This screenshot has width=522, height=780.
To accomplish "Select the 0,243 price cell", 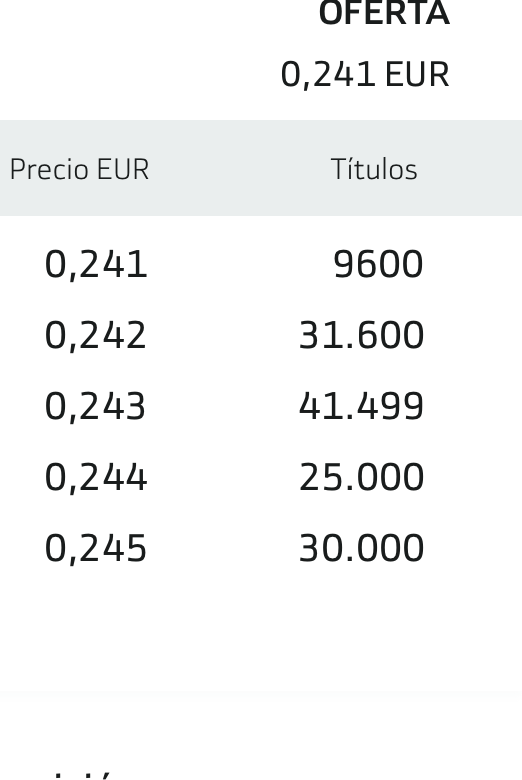I will (96, 407).
